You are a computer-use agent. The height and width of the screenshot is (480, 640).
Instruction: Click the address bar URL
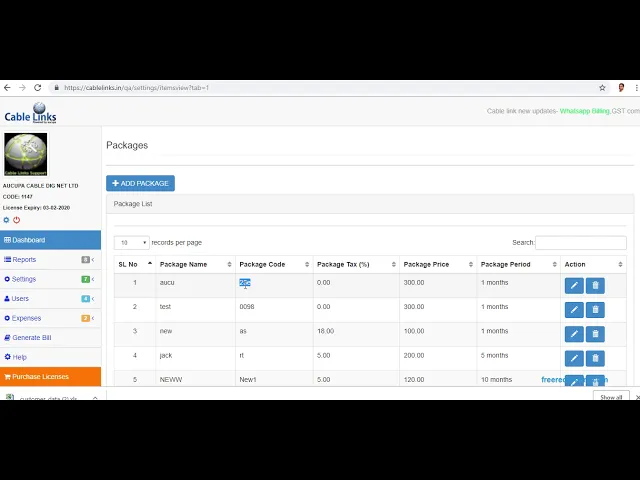[x=136, y=88]
